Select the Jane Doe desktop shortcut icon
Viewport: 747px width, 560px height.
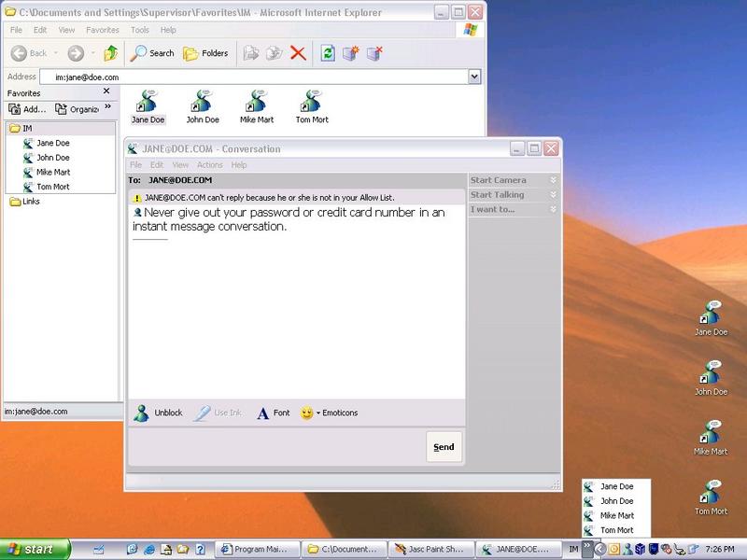[712, 318]
